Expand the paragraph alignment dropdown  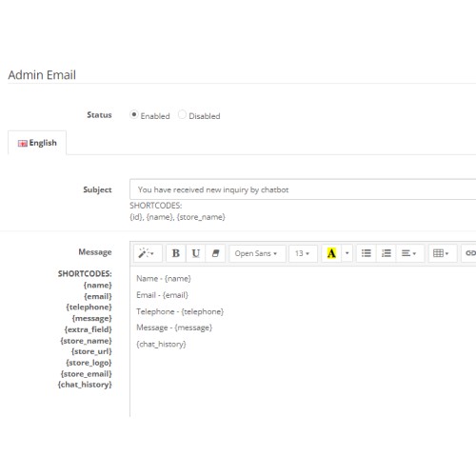coord(410,253)
